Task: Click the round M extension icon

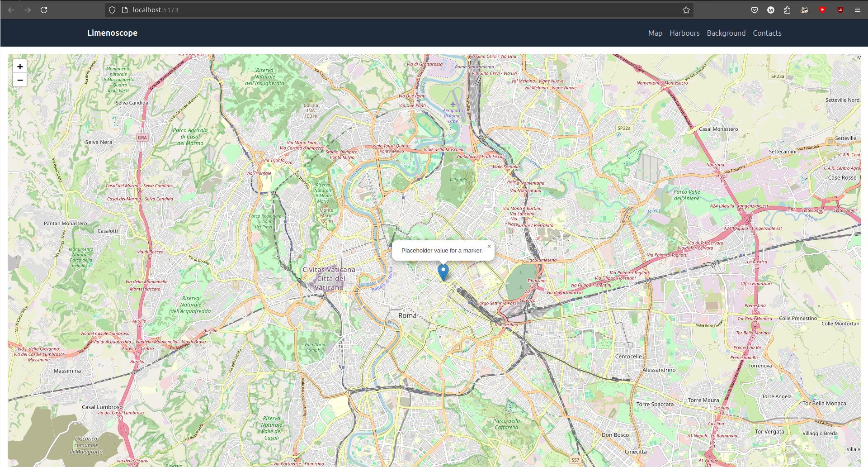Action: click(x=771, y=10)
